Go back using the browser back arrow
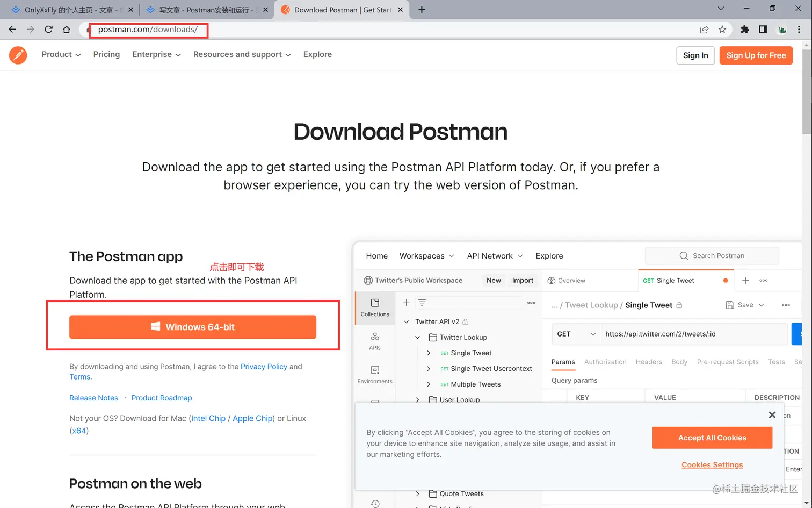 (x=12, y=30)
